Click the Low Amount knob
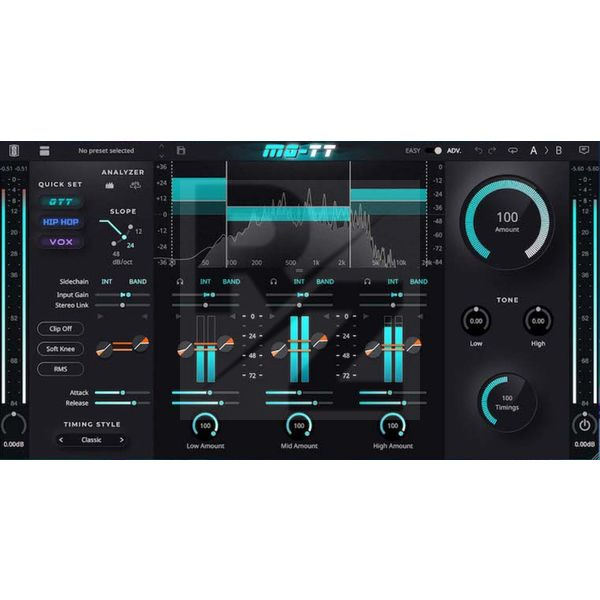This screenshot has width=600, height=600. click(x=205, y=426)
